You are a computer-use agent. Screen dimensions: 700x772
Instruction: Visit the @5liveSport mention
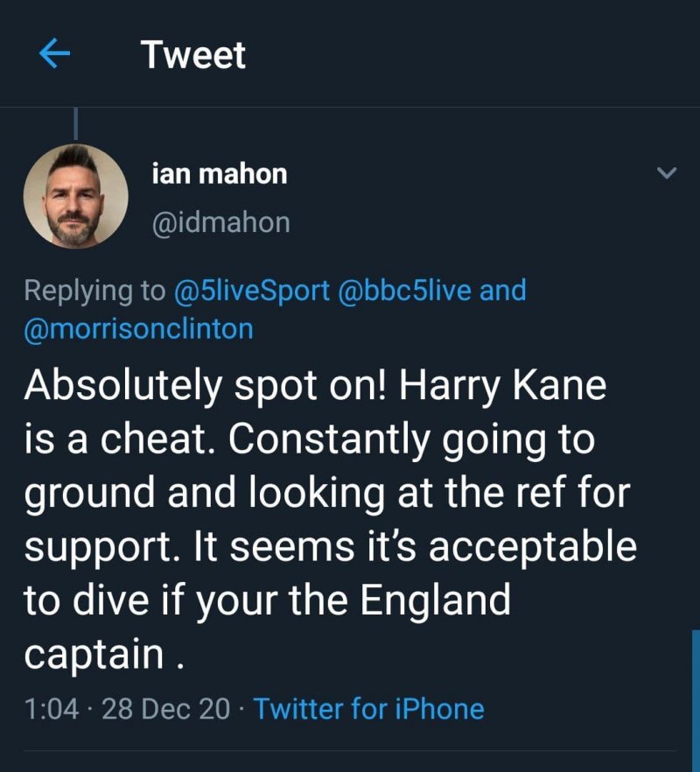click(x=252, y=291)
